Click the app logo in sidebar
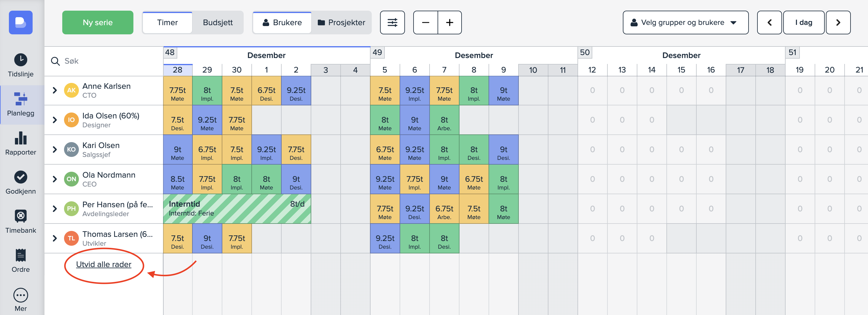 (20, 22)
